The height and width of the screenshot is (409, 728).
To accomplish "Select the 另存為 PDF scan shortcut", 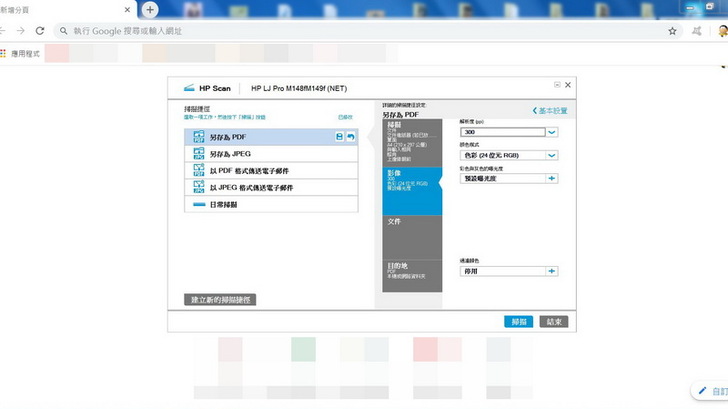I will tap(271, 137).
